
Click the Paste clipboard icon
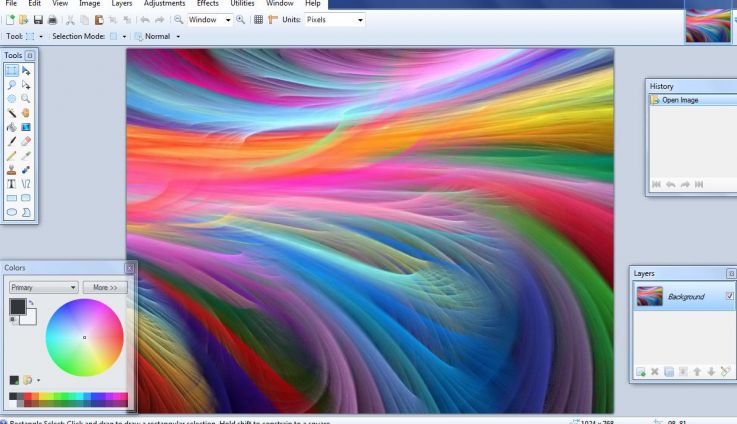click(99, 20)
